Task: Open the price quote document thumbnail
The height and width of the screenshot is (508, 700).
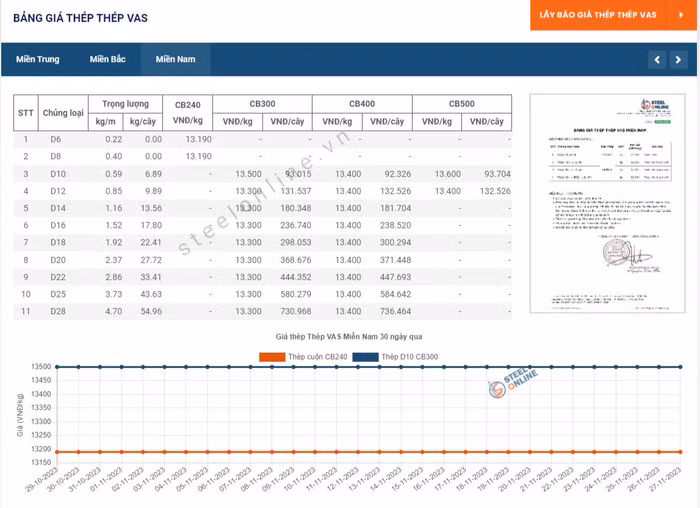Action: coord(607,203)
